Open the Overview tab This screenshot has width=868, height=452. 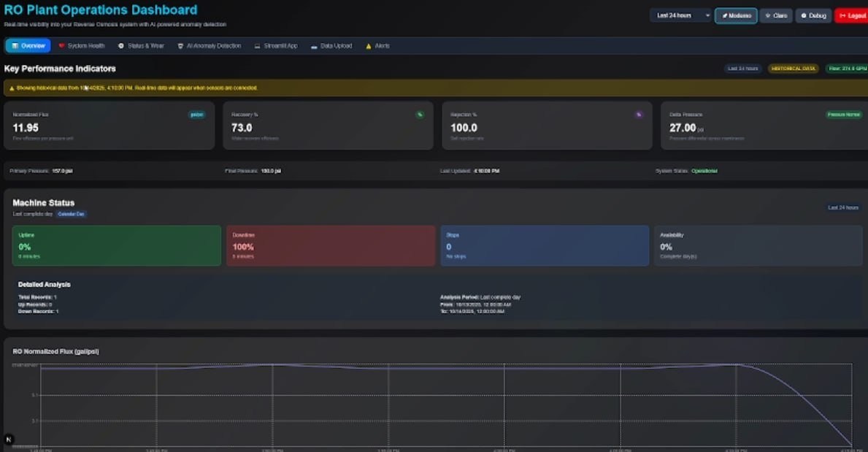pyautogui.click(x=28, y=45)
